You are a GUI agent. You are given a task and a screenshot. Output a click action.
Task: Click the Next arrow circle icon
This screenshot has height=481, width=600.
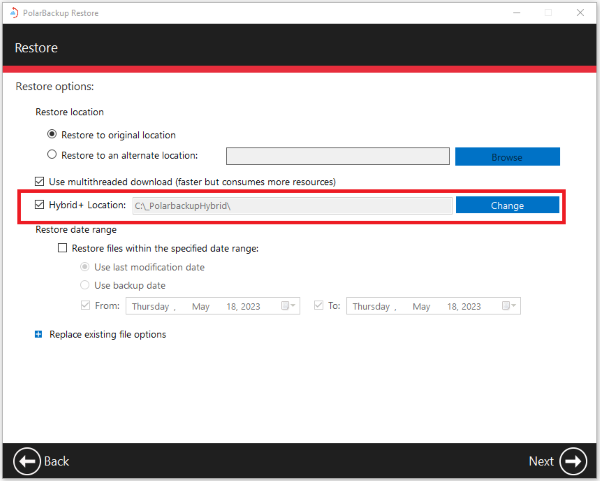pos(573,460)
